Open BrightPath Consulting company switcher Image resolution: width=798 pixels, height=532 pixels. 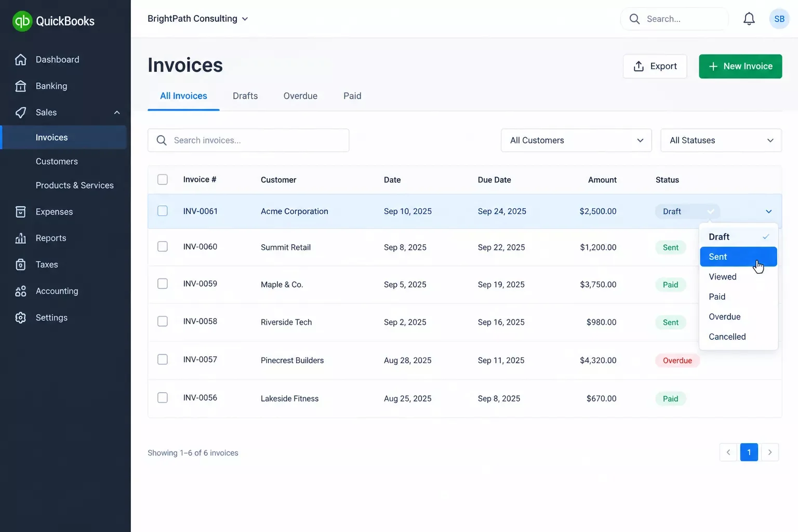pyautogui.click(x=197, y=19)
